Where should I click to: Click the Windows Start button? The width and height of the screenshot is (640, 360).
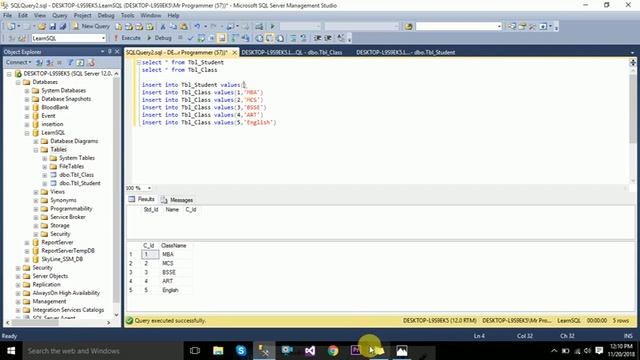11,351
